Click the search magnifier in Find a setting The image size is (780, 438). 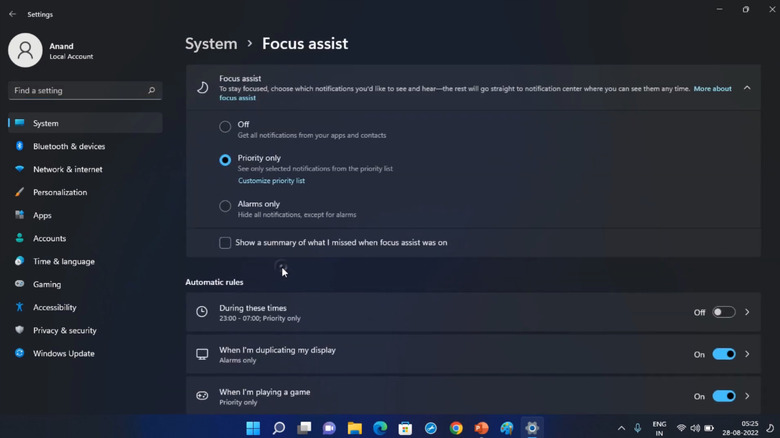tap(151, 91)
